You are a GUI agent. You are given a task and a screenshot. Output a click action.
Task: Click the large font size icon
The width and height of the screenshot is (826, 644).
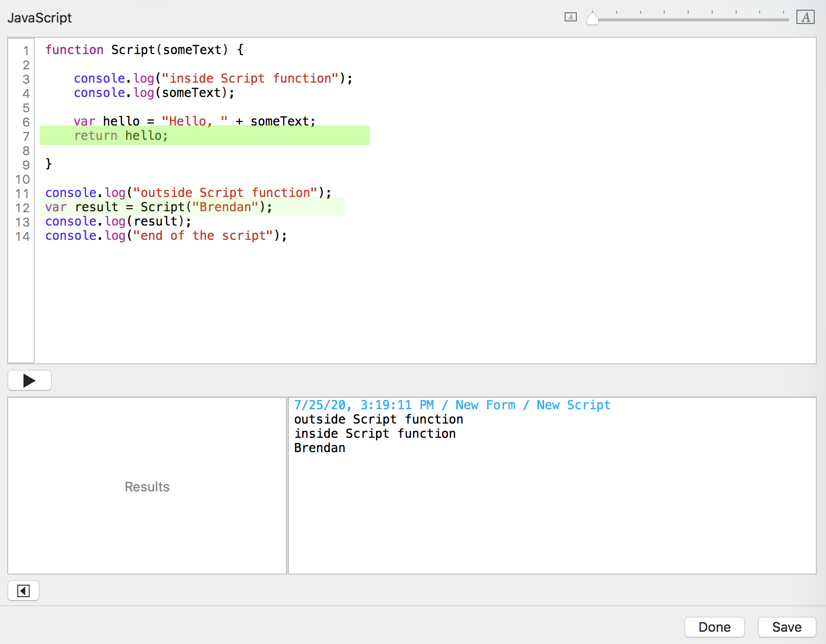click(x=805, y=17)
